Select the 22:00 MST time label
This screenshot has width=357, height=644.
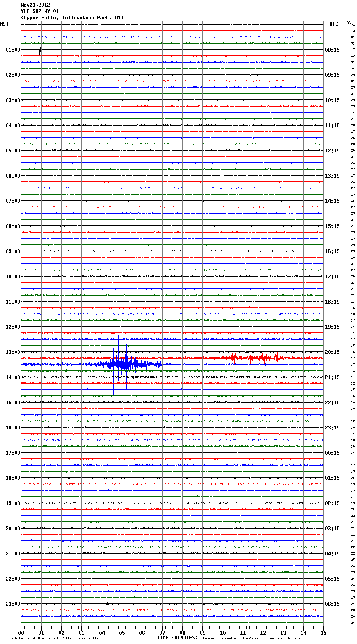tap(13, 579)
